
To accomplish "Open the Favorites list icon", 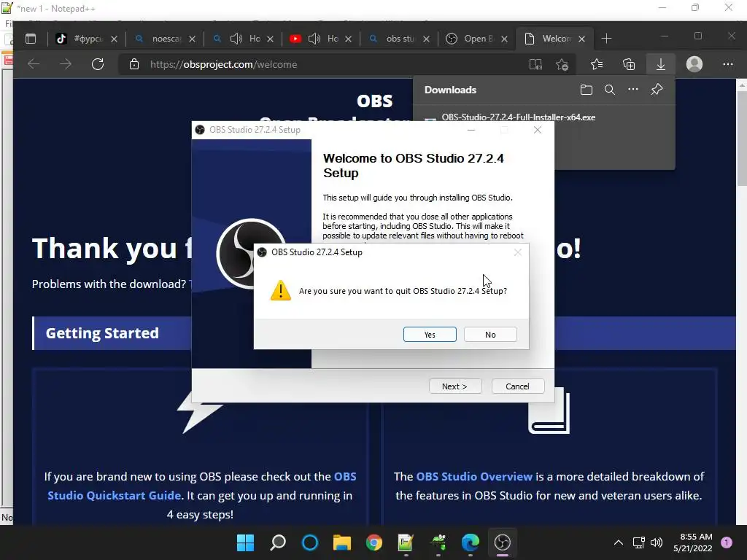I will pyautogui.click(x=597, y=64).
